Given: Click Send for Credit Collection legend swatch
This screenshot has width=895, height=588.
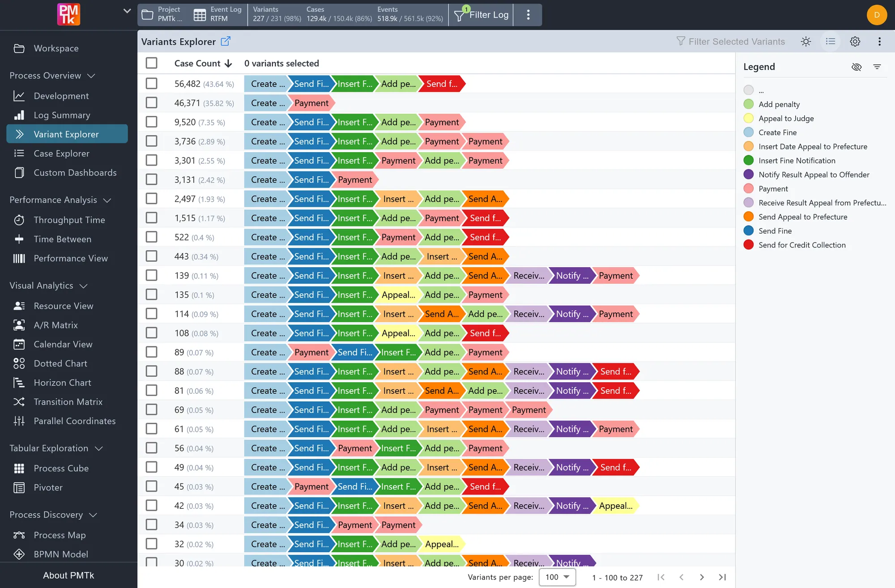Looking at the screenshot, I should tap(749, 245).
